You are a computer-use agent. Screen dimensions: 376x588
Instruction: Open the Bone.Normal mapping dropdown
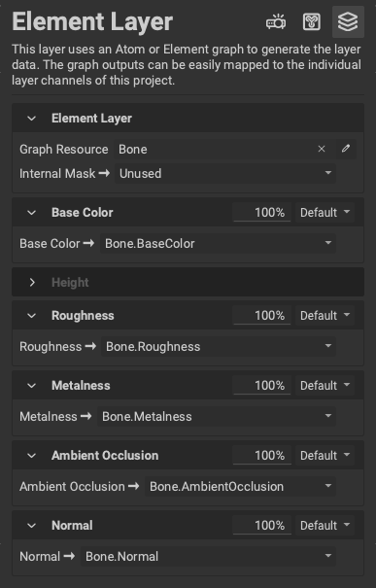[208, 556]
